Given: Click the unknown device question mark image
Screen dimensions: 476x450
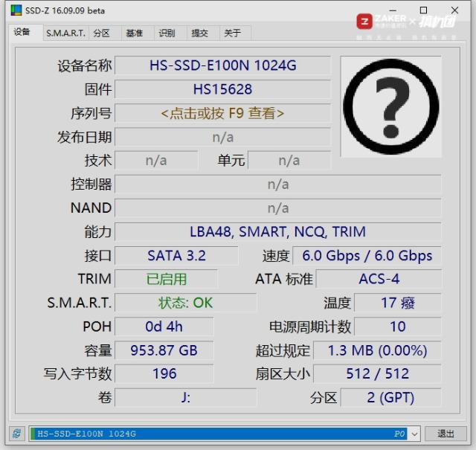Looking at the screenshot, I should pos(390,106).
